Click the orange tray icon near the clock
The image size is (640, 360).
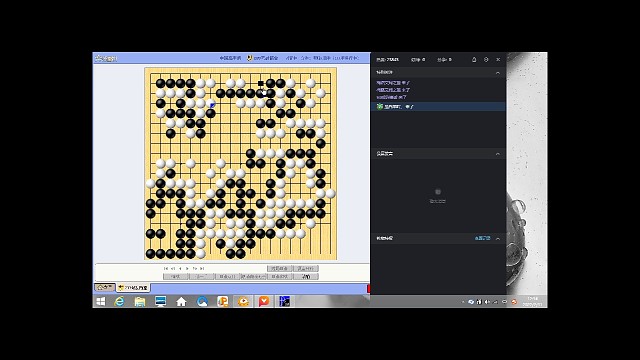(x=514, y=302)
